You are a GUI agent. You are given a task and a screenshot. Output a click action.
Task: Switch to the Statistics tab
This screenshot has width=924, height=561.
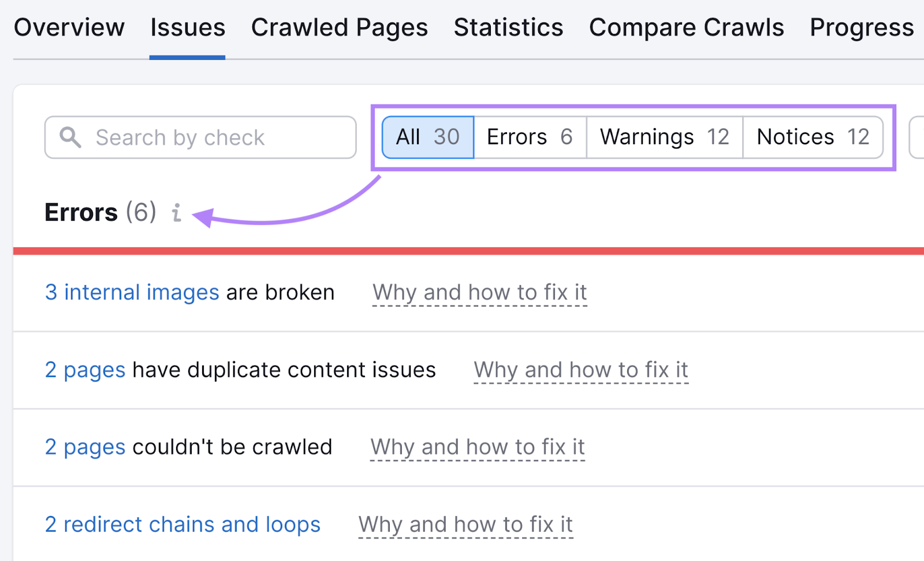click(x=508, y=27)
